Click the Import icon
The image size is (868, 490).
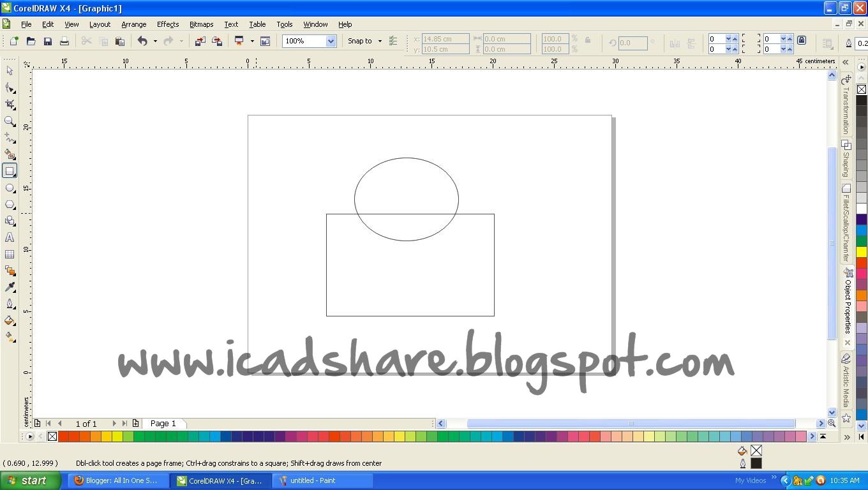200,41
